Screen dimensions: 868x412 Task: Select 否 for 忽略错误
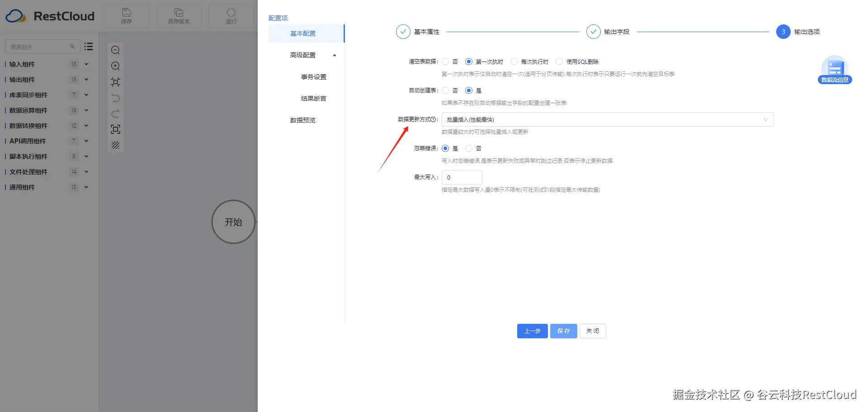click(x=469, y=148)
